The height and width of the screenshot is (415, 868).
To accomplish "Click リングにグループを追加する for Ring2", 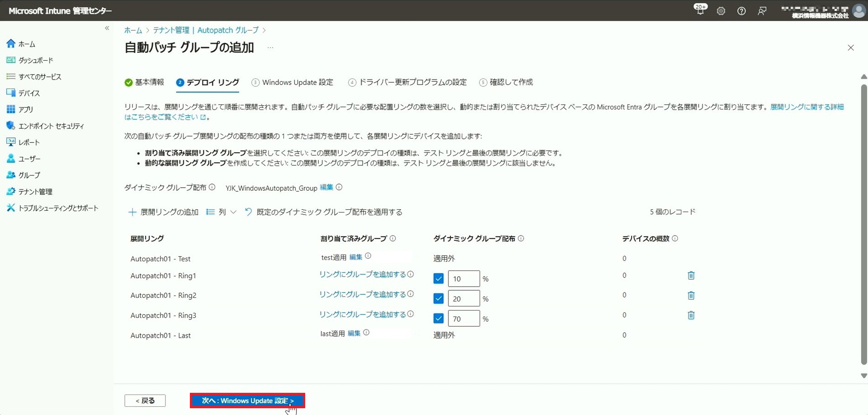I will [x=363, y=294].
